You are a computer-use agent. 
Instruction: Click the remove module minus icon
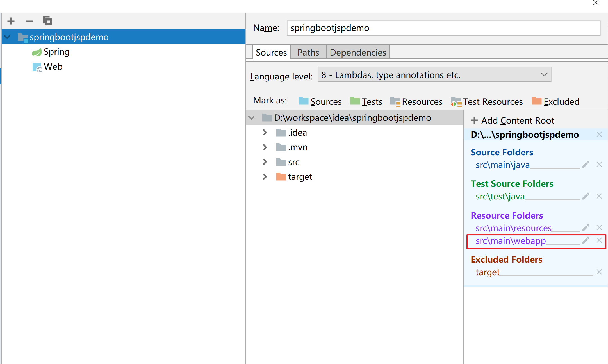click(29, 21)
